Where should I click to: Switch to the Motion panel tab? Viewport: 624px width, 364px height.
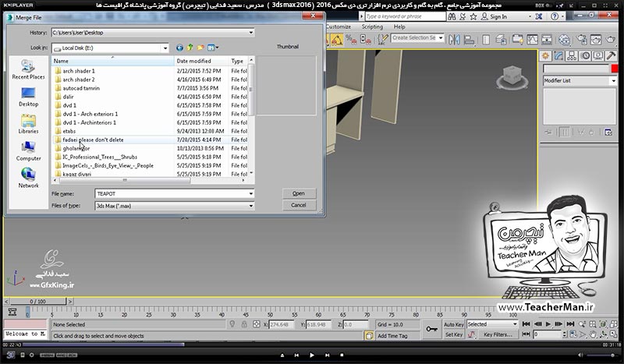(585, 55)
